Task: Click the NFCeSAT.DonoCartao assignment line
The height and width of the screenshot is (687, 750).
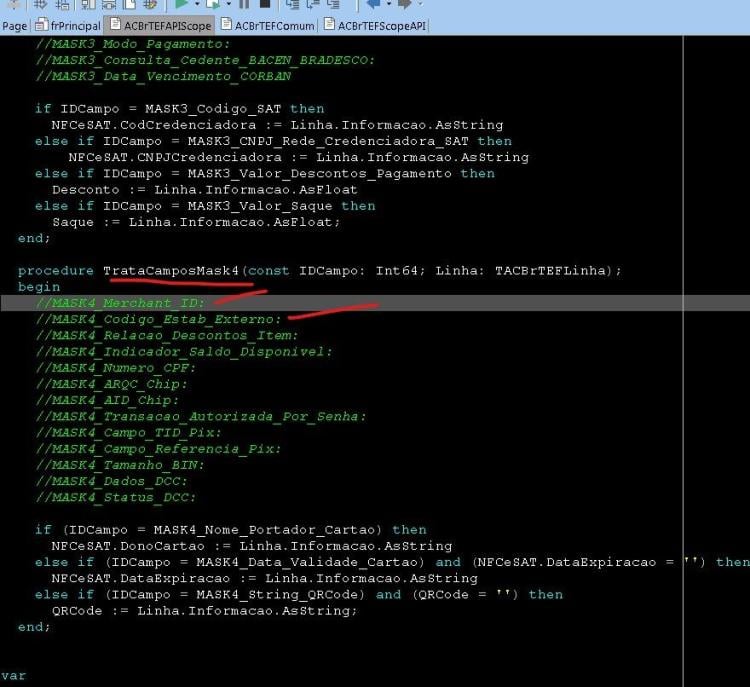Action: point(252,546)
